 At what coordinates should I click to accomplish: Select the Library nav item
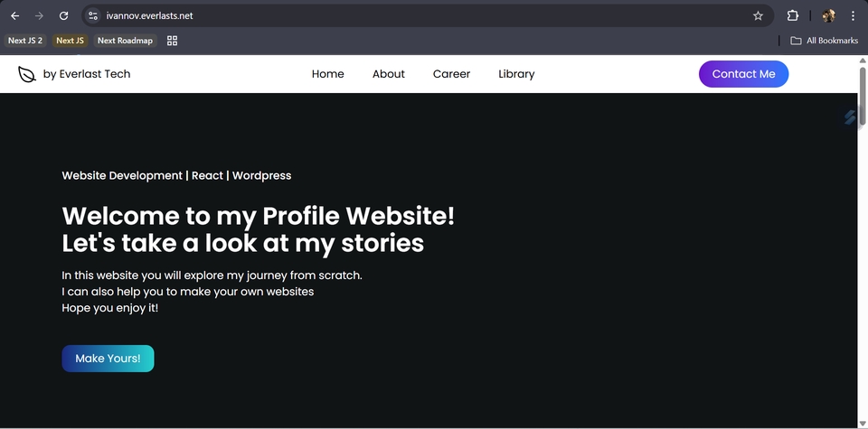[516, 74]
